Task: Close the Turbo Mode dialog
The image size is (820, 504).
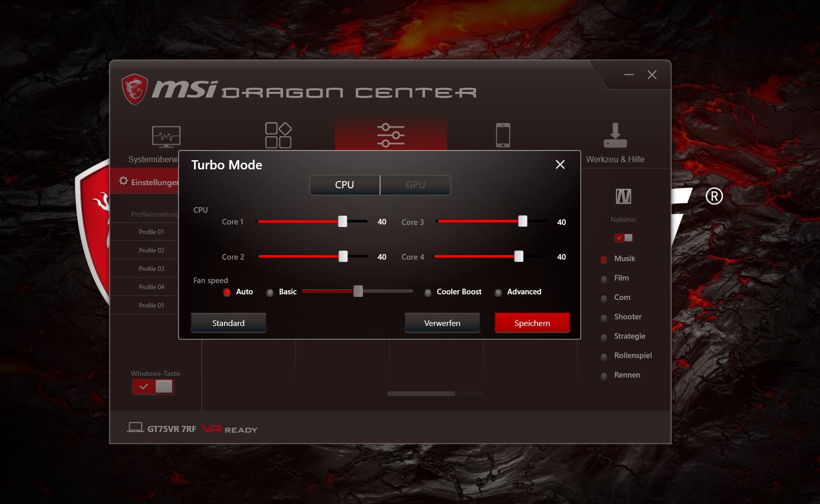Action: 560,164
